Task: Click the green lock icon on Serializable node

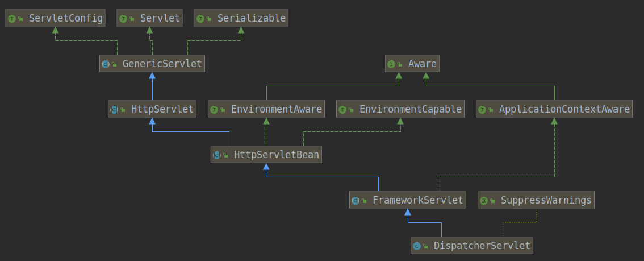Action: tap(209, 19)
